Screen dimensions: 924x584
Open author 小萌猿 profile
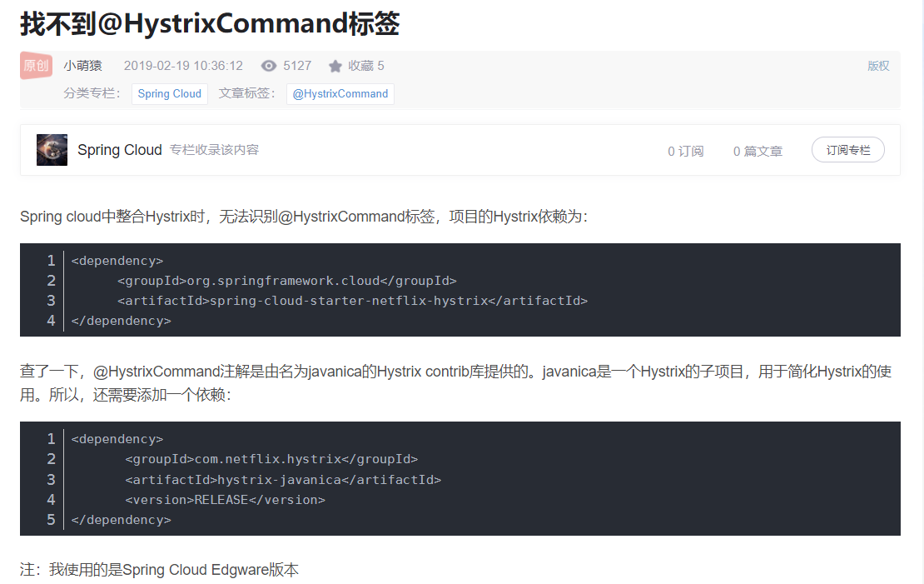[83, 66]
